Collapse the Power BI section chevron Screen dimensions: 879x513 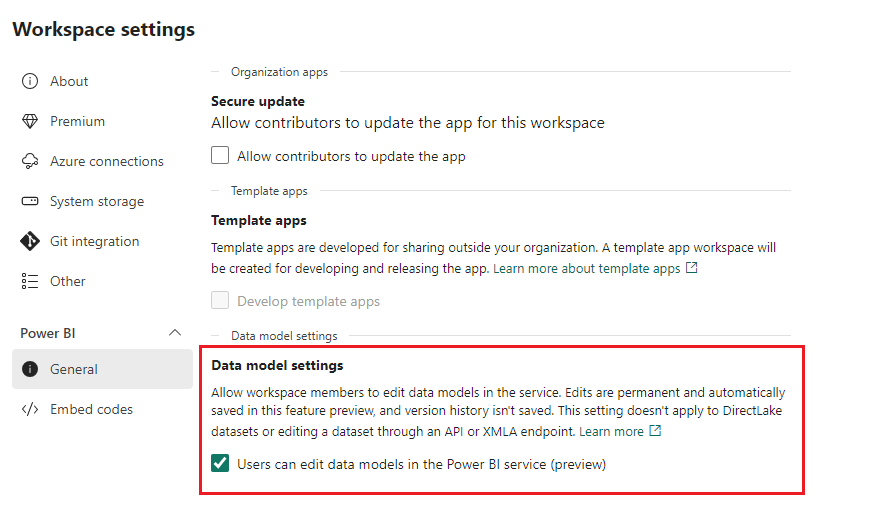click(175, 332)
